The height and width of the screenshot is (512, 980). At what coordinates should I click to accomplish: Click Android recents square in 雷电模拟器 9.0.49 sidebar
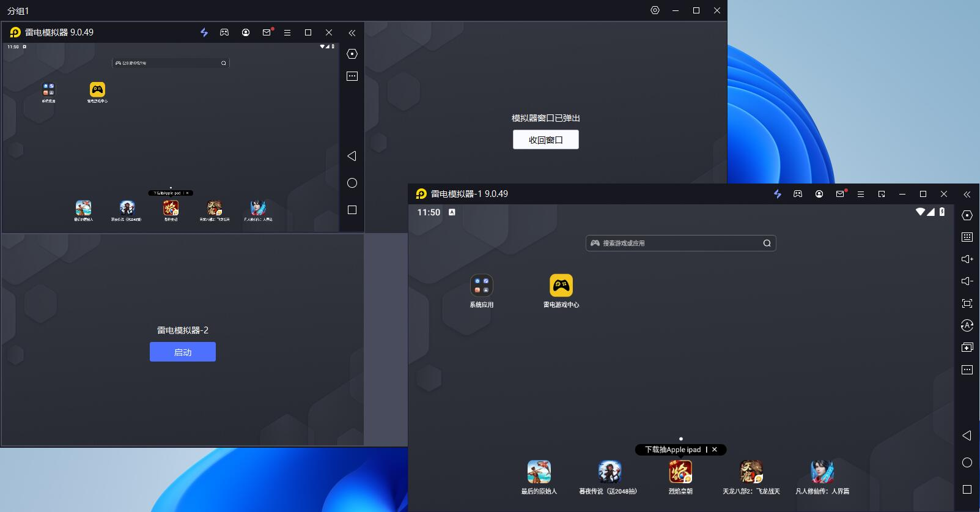pos(352,210)
